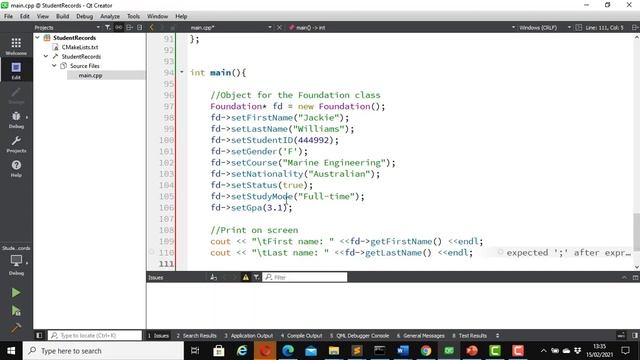Open Microsoft Word from taskbar
The height and width of the screenshot is (360, 640).
coord(403,351)
